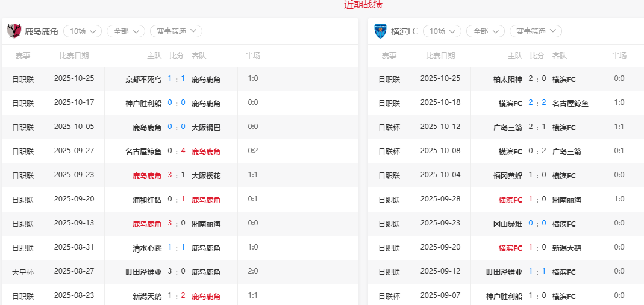The height and width of the screenshot is (305, 644).
Task: Open the 冈山绿雉 team link
Action: tap(507, 224)
